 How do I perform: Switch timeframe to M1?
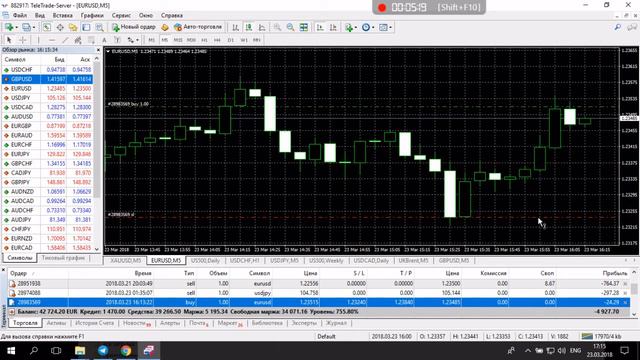click(151, 40)
